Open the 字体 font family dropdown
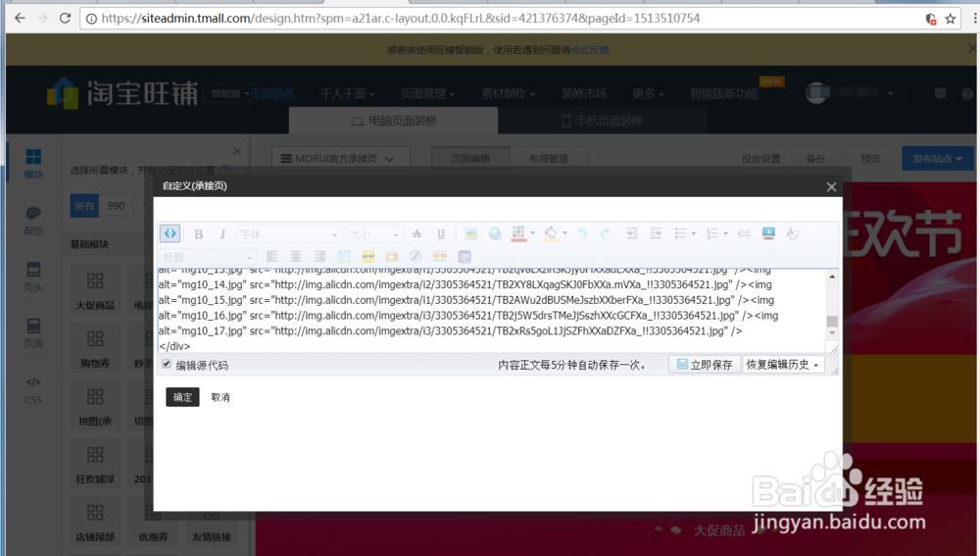Viewport: 980px width, 556px height. click(289, 234)
